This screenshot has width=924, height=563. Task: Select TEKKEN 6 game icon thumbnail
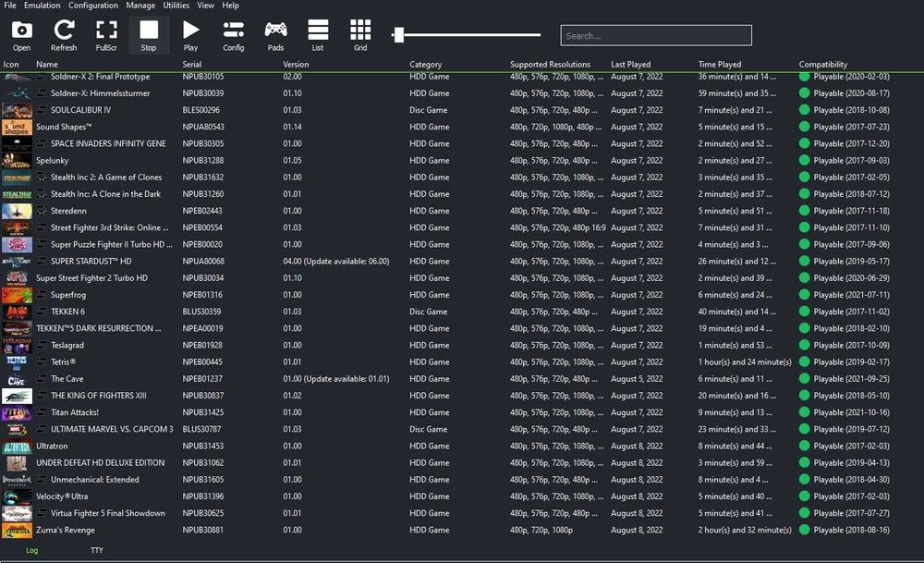coord(17,312)
